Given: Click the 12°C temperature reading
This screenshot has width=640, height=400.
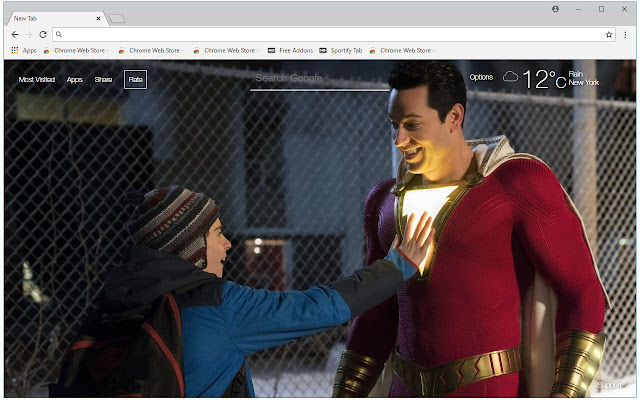Looking at the screenshot, I should [544, 79].
